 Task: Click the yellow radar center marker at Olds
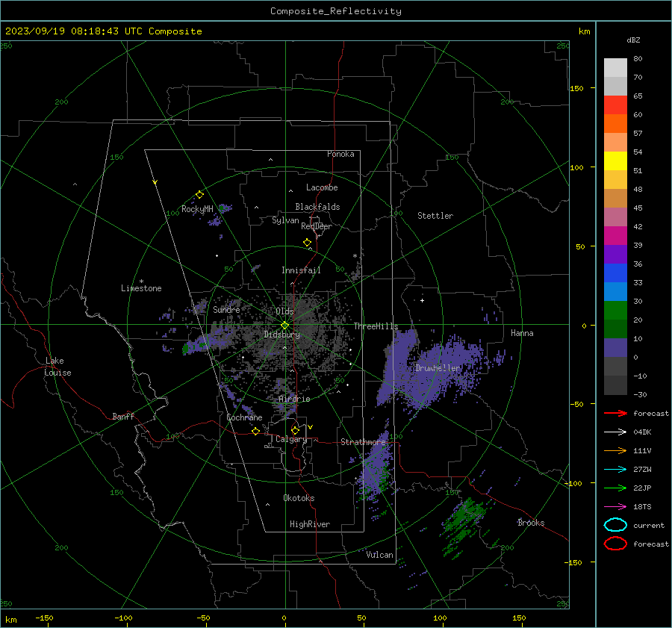tap(284, 326)
